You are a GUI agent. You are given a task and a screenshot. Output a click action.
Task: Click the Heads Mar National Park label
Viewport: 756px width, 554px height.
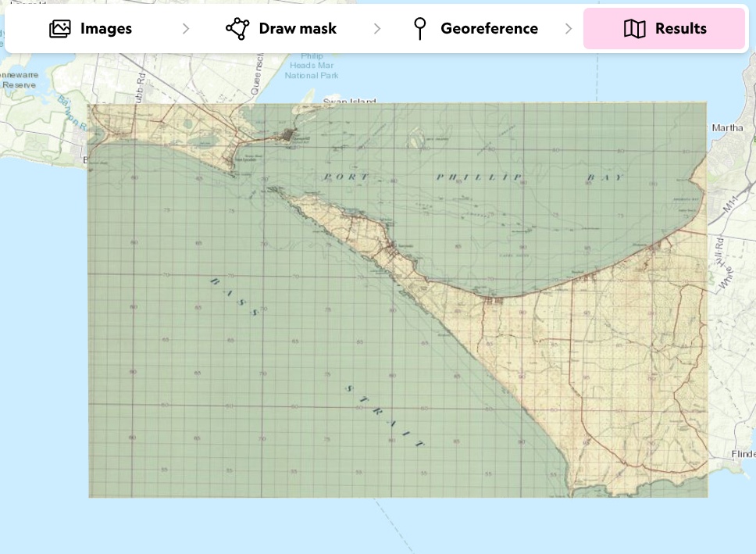(x=311, y=70)
